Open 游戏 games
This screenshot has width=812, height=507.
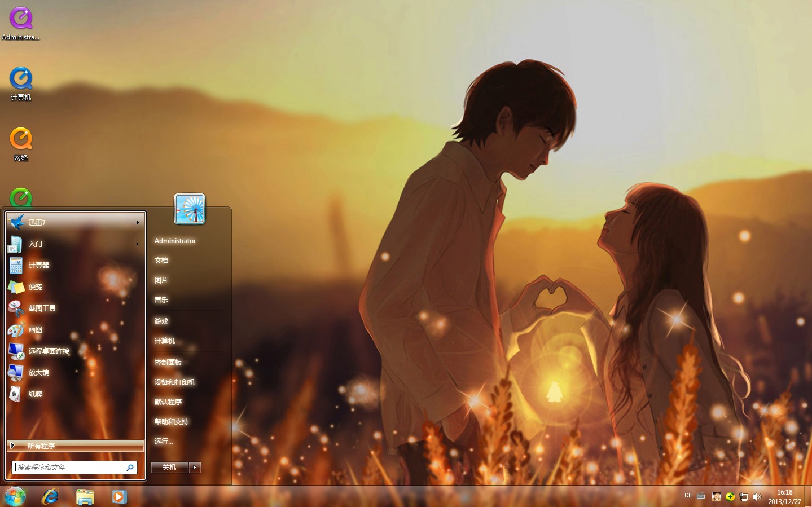tap(161, 321)
